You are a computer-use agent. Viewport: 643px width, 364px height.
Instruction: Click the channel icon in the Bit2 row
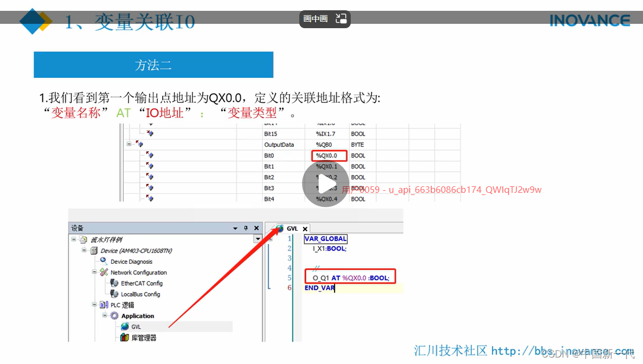tap(150, 176)
